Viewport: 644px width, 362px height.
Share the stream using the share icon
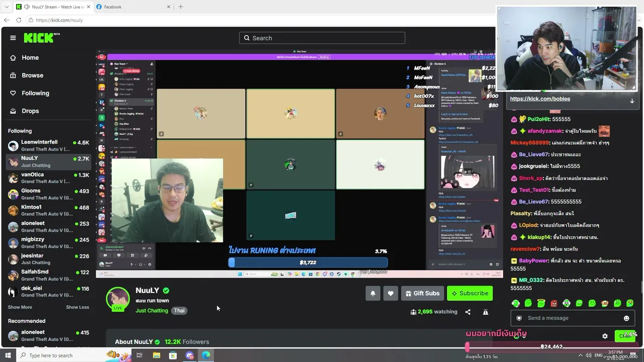click(468, 312)
